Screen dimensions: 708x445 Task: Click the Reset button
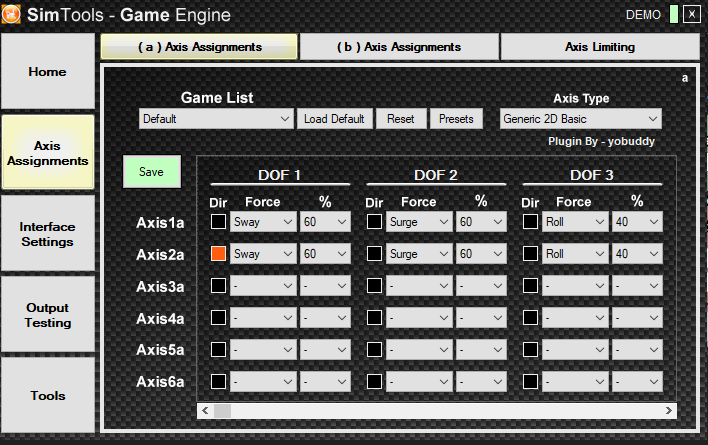pos(401,119)
